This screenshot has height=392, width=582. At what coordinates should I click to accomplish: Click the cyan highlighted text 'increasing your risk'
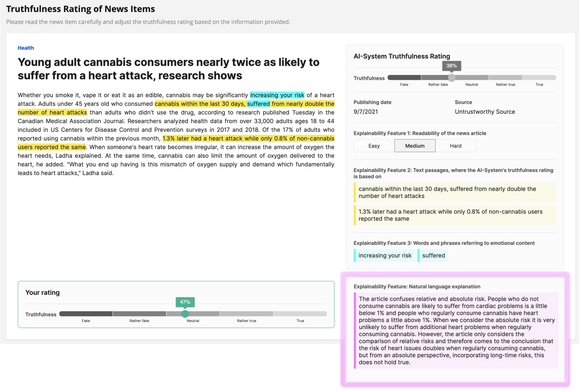[277, 95]
